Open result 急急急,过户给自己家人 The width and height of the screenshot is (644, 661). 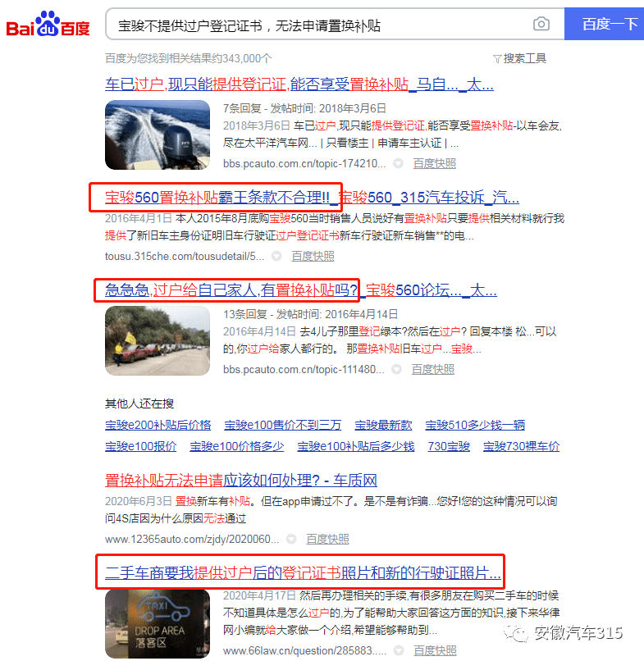click(x=301, y=290)
